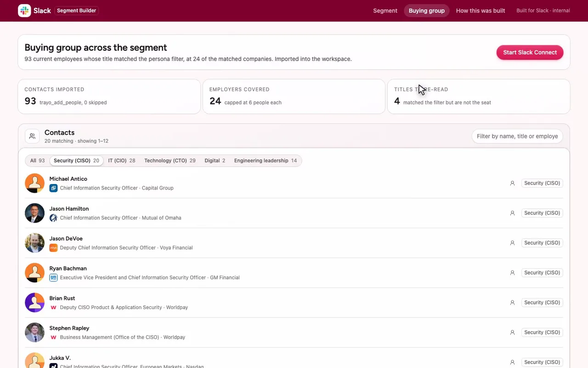This screenshot has height=368, width=588.
Task: Click the Slack logo icon
Action: (x=24, y=11)
